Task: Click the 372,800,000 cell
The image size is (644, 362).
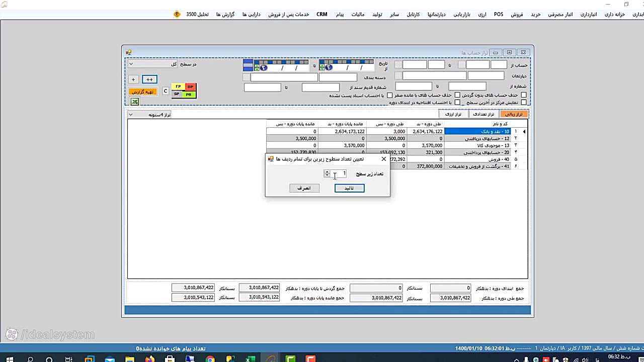Action: pyautogui.click(x=426, y=166)
